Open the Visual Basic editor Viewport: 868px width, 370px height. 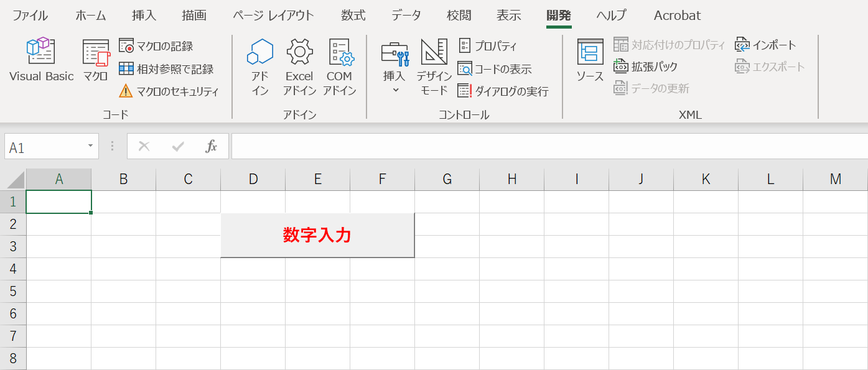pos(40,59)
